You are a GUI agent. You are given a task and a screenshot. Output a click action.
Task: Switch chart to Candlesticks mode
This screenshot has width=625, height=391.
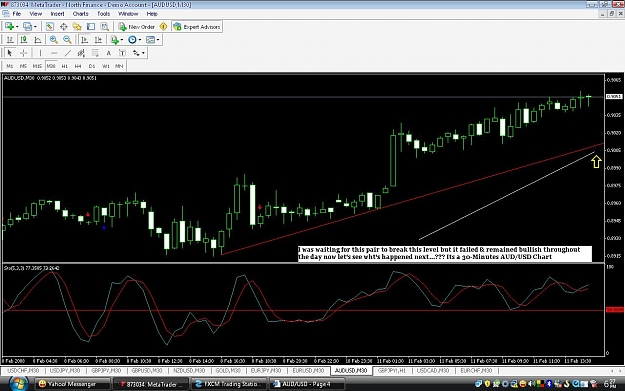24,40
